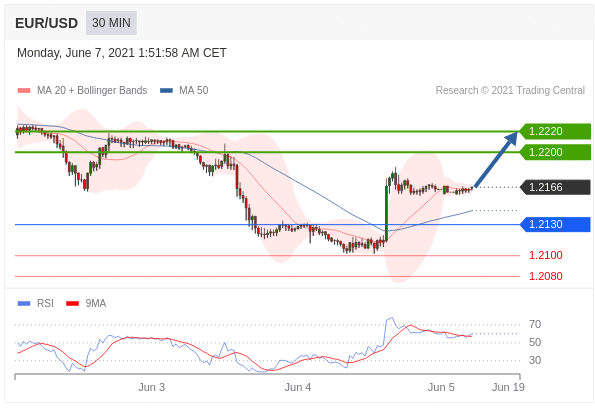Click the 30 MIN timeframe badge
Image resolution: width=595 pixels, height=408 pixels.
(x=111, y=23)
